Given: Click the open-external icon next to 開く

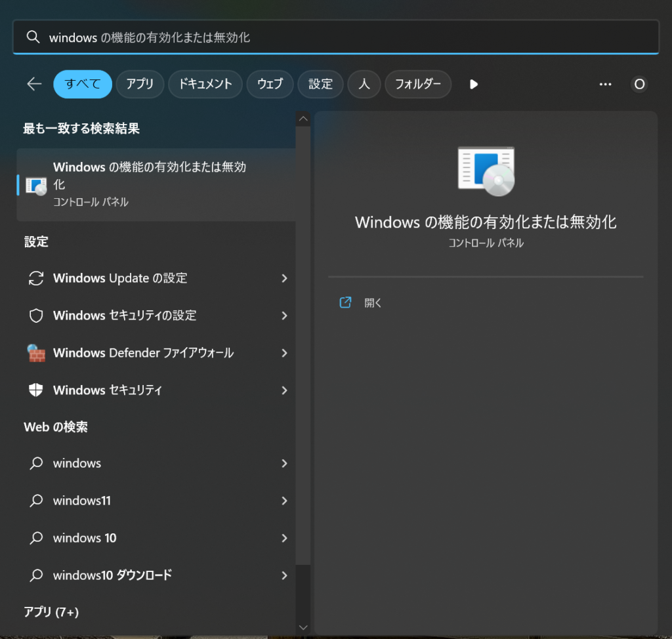Looking at the screenshot, I should tap(345, 302).
